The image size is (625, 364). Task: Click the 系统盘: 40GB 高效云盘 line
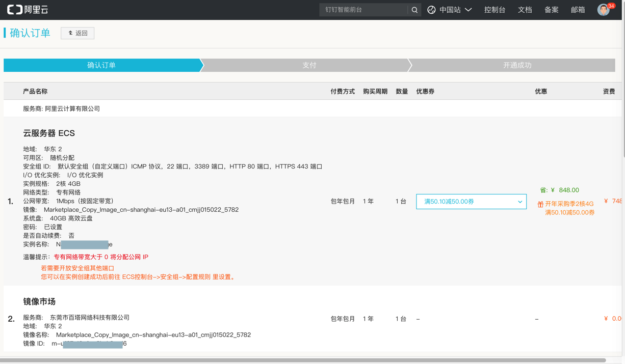[x=58, y=218]
